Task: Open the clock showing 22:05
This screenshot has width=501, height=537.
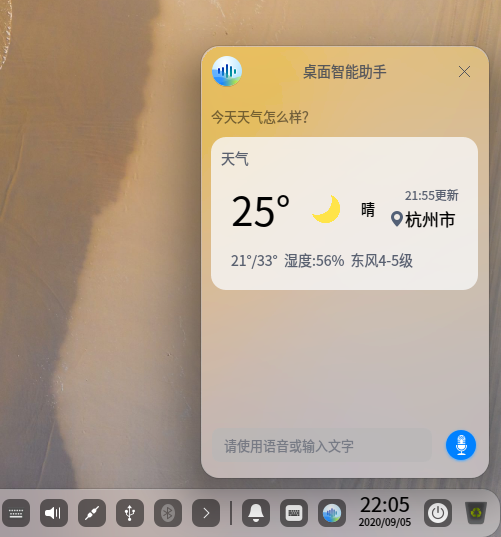Action: (385, 511)
